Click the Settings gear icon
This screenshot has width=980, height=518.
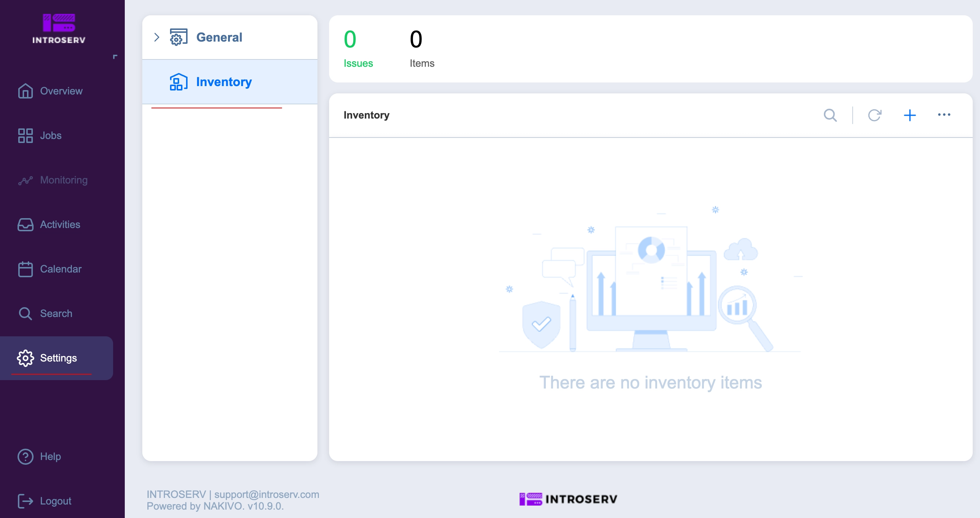coord(26,358)
